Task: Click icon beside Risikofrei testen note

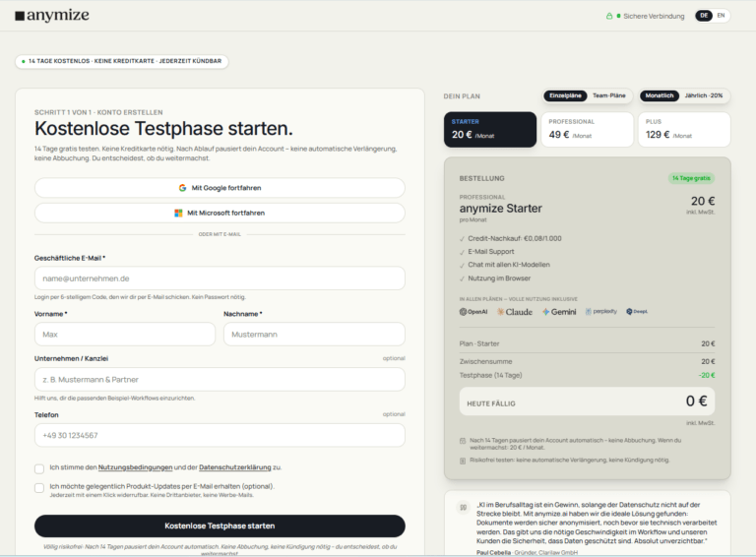Action: [x=463, y=461]
